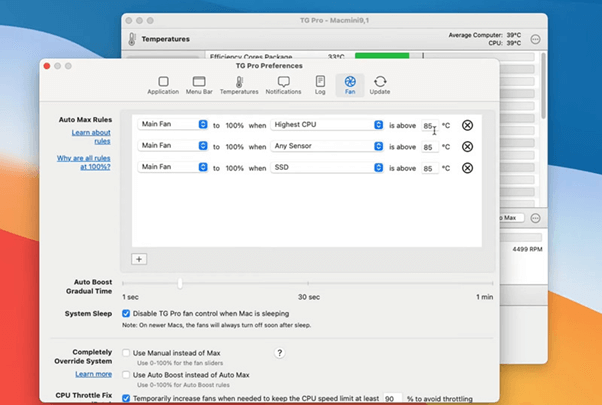The height and width of the screenshot is (405, 602).
Task: Open the Any Sensor dropdown
Action: [327, 146]
